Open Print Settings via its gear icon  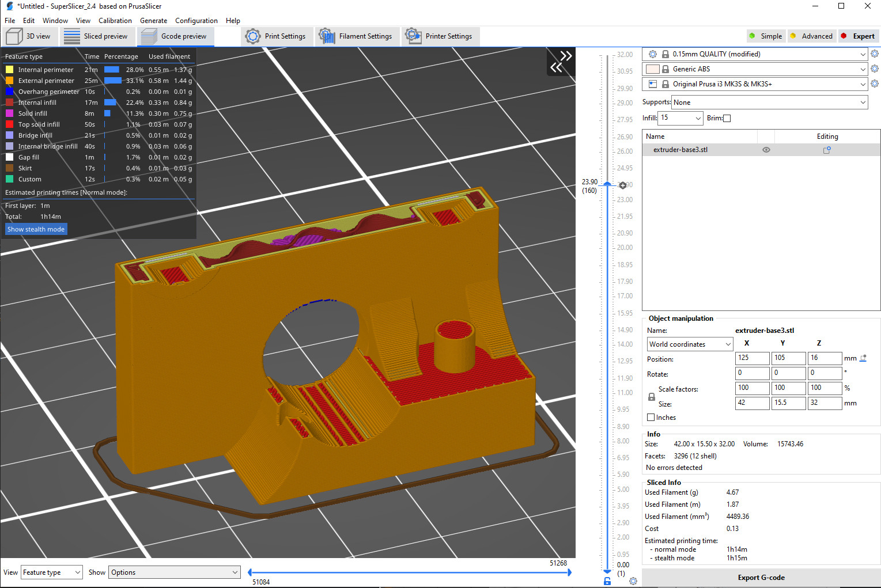[x=253, y=36]
